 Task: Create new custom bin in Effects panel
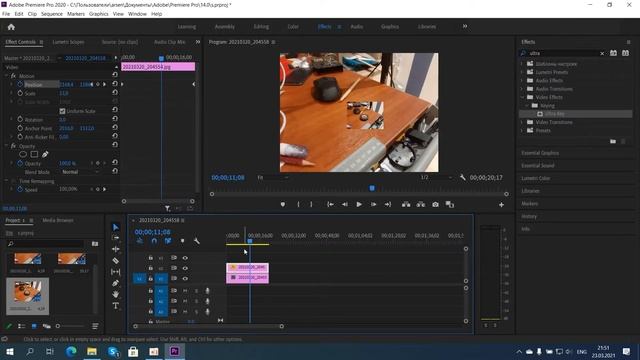tap(613, 141)
